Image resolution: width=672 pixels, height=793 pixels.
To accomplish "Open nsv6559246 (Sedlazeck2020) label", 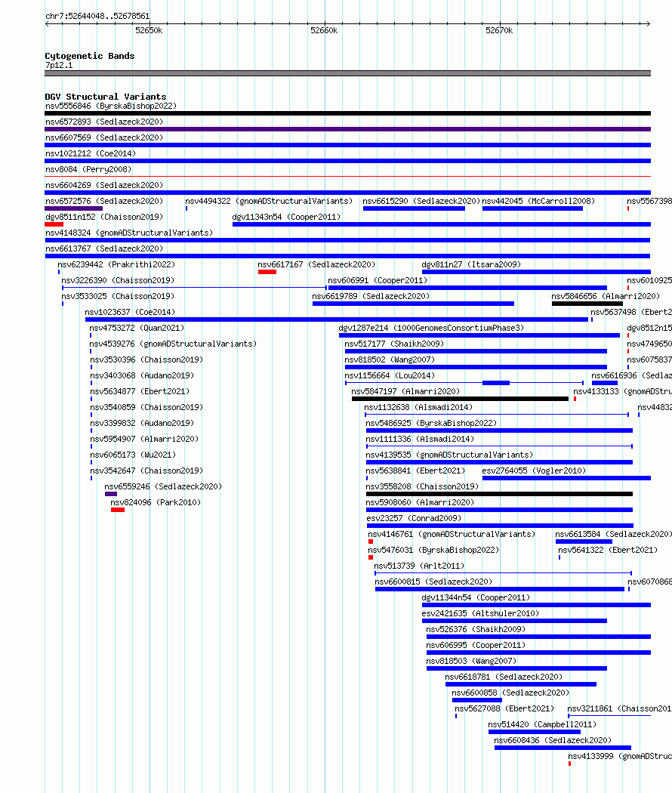I will [163, 486].
